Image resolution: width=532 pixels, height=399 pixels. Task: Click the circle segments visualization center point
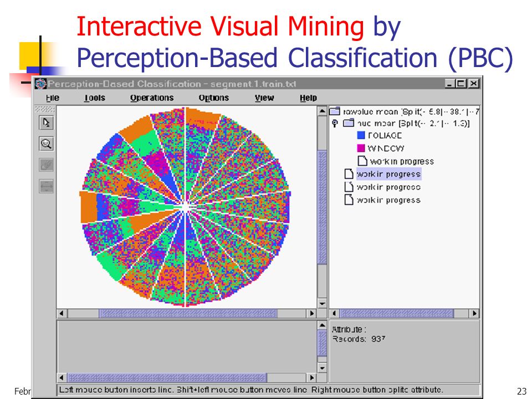185,207
